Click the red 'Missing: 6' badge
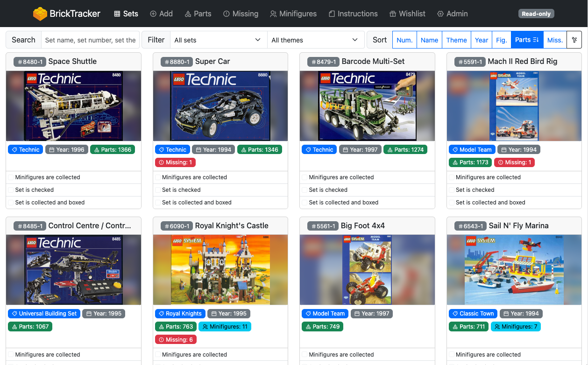 pyautogui.click(x=176, y=340)
